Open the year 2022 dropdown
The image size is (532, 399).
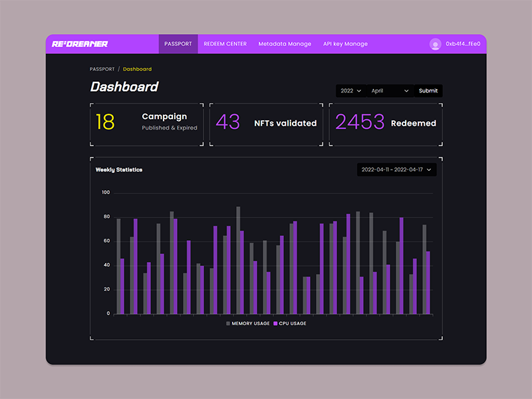click(x=350, y=91)
